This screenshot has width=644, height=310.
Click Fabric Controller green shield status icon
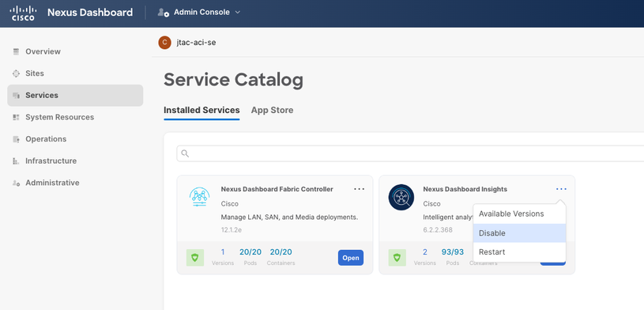[x=195, y=258]
